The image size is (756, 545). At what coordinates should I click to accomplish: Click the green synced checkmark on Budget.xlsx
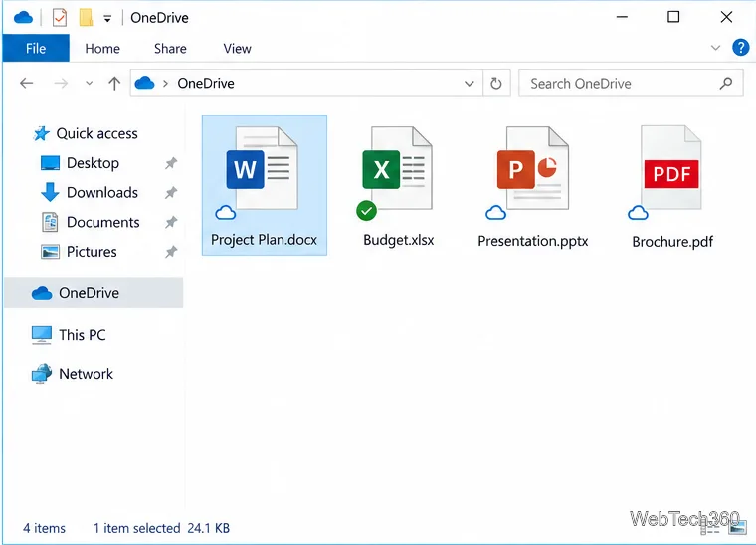(x=366, y=211)
